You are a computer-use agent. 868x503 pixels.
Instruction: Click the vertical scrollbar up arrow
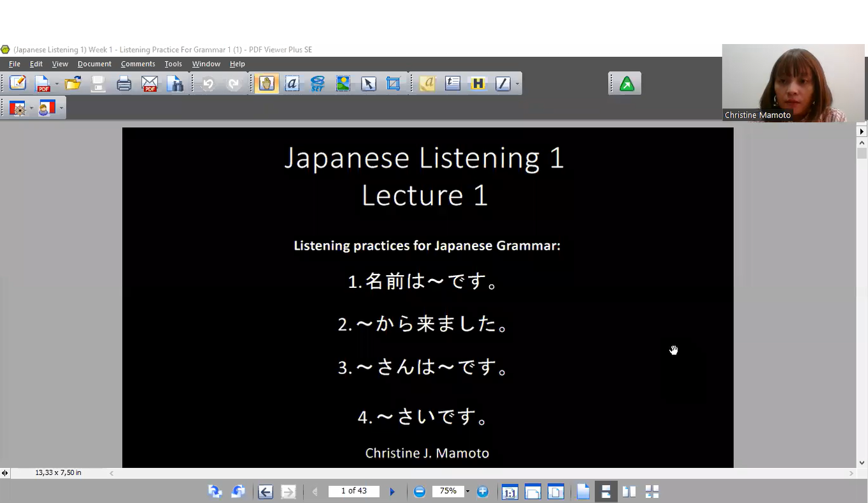862,143
